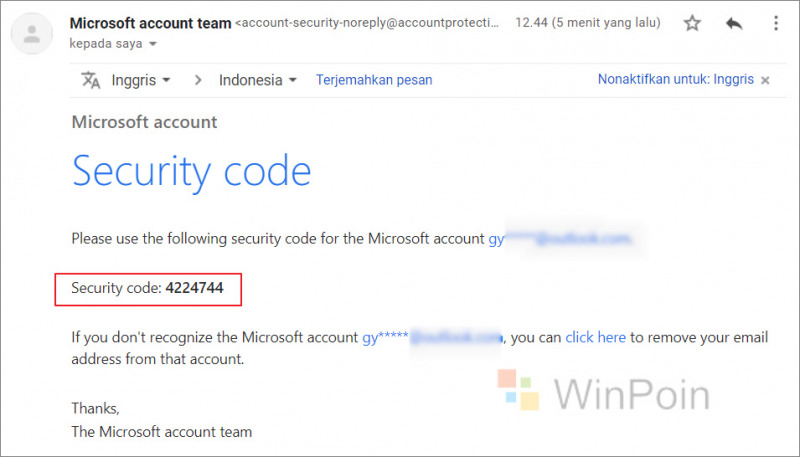Click the arrow between Inggris and Indonesia
The image size is (800, 457).
(x=198, y=80)
